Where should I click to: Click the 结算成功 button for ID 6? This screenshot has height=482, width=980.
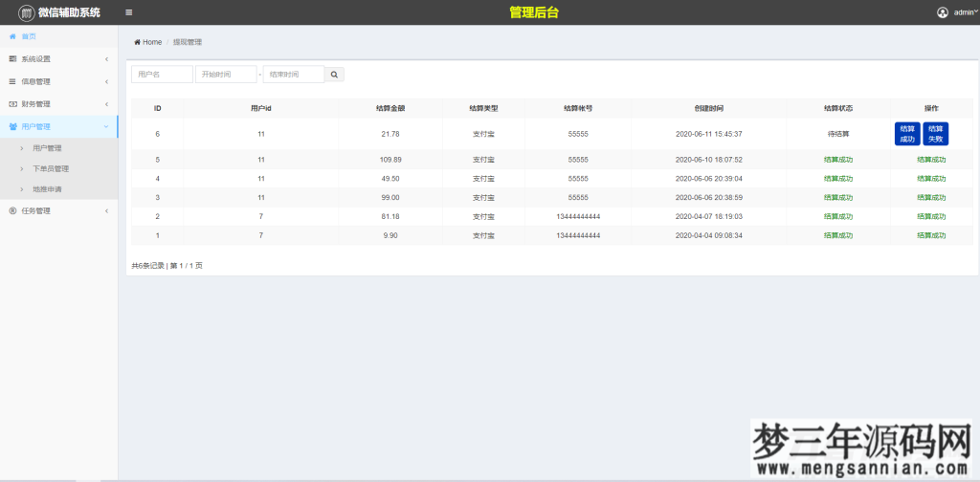click(907, 134)
